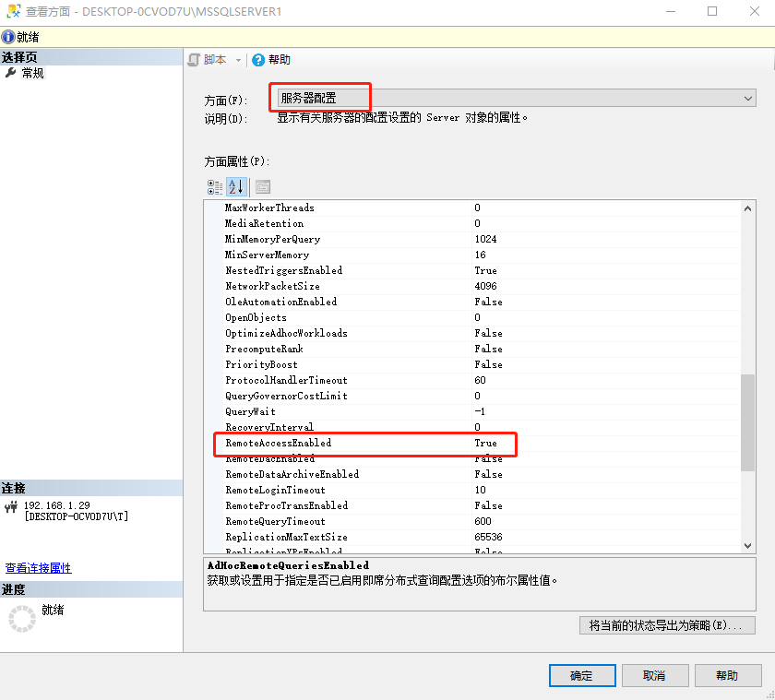775x700 pixels.
Task: Click the NetworkPacketSize value 4096
Action: coord(486,286)
